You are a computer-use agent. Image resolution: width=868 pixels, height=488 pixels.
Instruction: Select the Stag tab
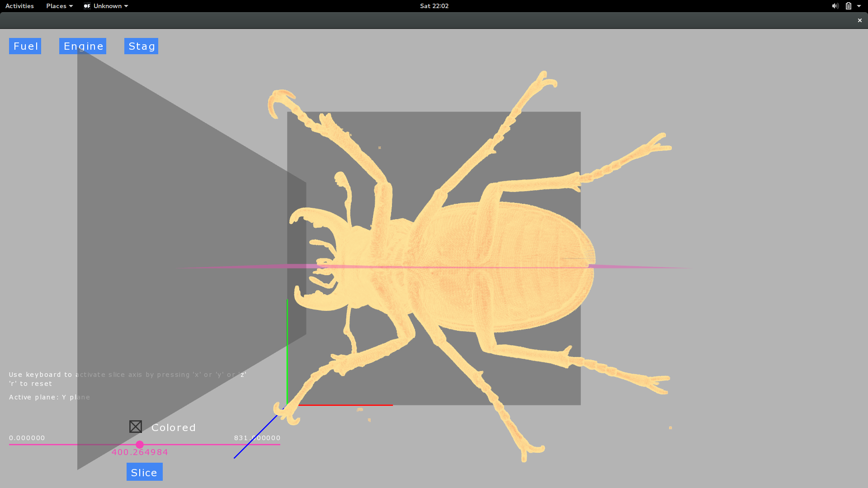click(x=142, y=46)
